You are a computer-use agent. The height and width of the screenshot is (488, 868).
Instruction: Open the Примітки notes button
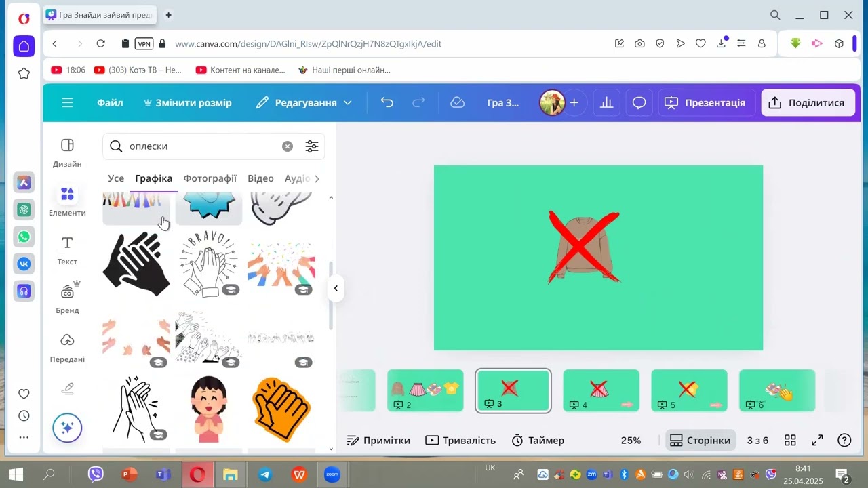[378, 441]
